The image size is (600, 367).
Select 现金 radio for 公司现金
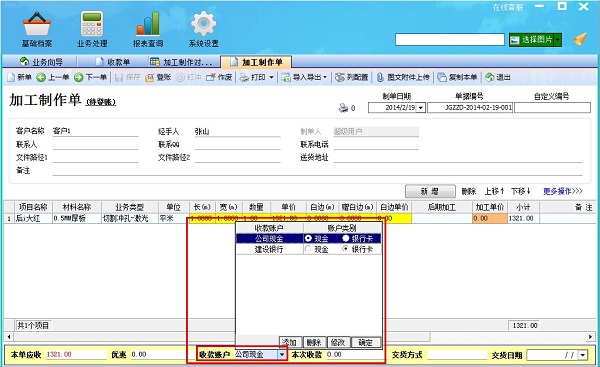coord(308,238)
